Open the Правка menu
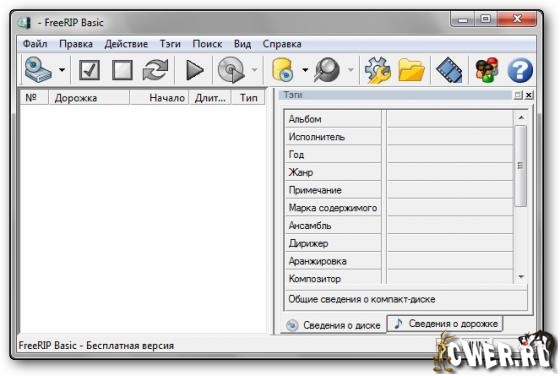Viewport: 560px width, 376px height. [x=76, y=44]
